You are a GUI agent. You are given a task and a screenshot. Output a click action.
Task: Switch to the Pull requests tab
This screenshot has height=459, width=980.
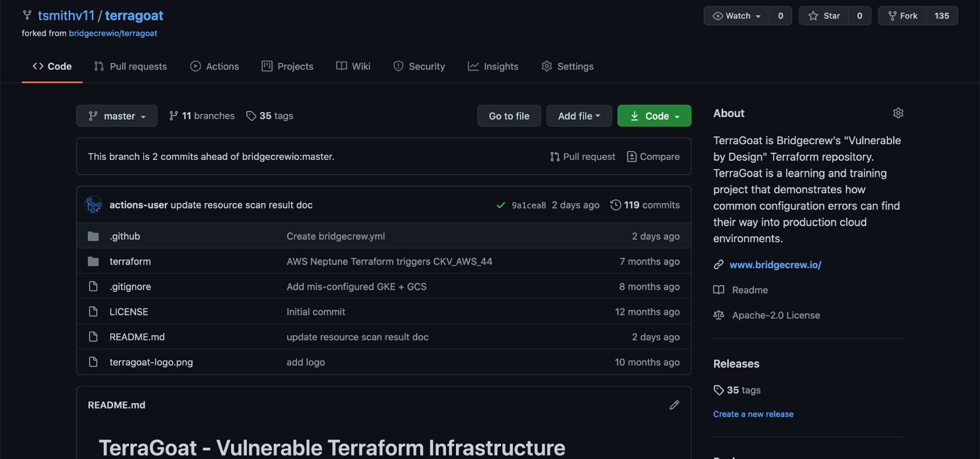tap(130, 66)
